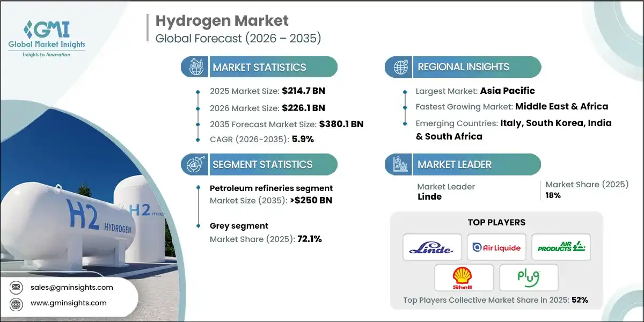
Task: Select the MARKET STATISTICS header
Action: pos(259,67)
